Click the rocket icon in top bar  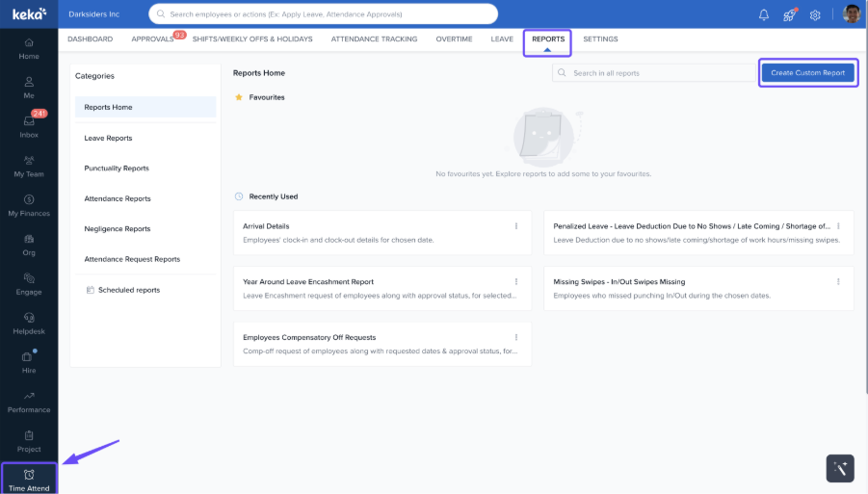tap(789, 14)
